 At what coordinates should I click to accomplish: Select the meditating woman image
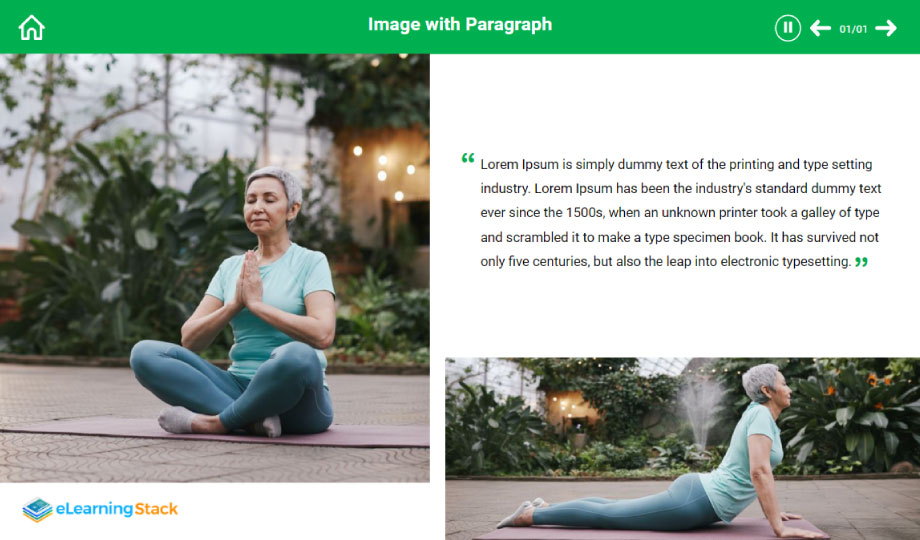click(x=215, y=268)
